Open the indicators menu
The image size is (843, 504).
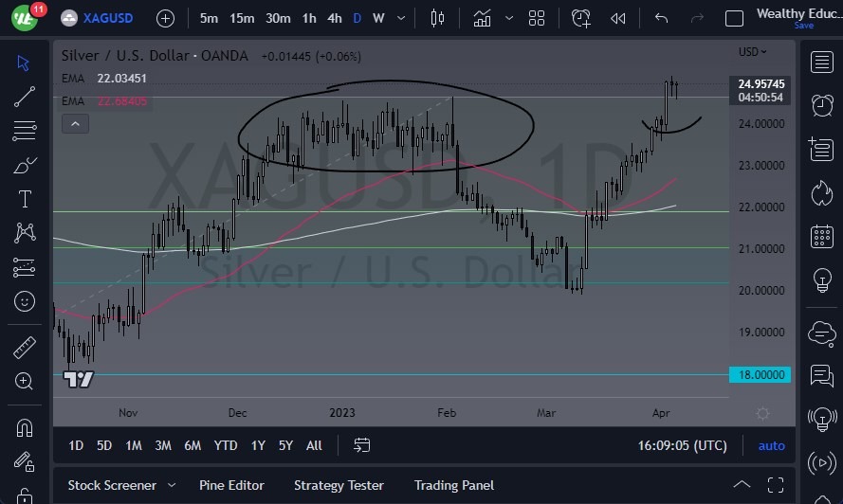pyautogui.click(x=482, y=18)
